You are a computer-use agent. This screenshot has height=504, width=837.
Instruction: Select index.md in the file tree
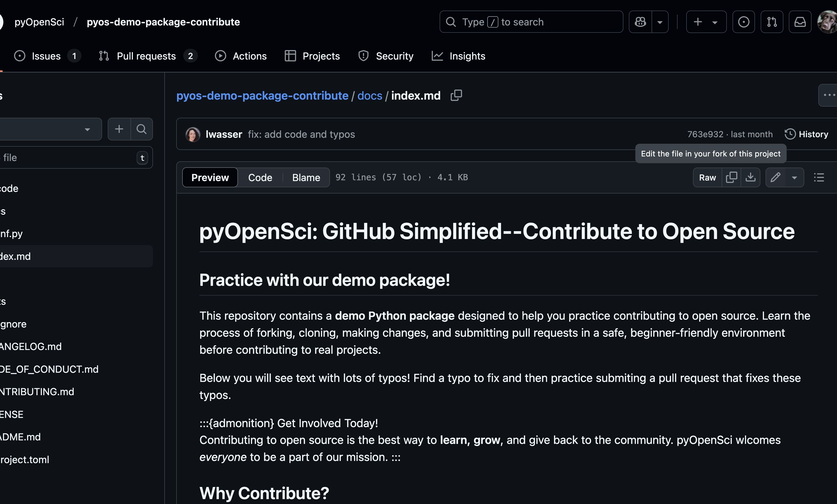[x=76, y=256]
